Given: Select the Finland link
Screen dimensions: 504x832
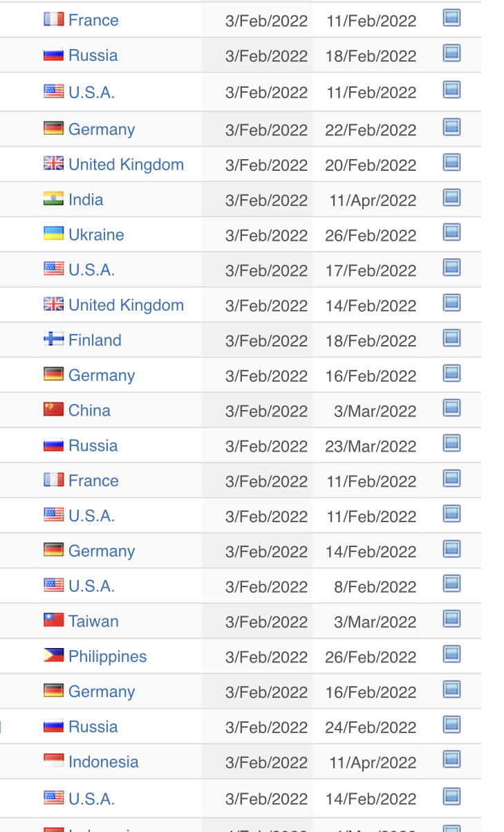Looking at the screenshot, I should [95, 340].
